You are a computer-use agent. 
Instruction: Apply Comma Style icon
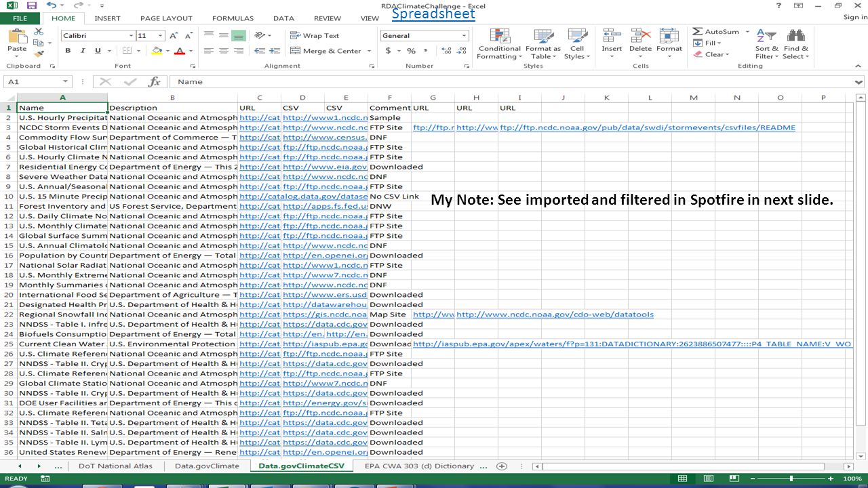coord(426,51)
